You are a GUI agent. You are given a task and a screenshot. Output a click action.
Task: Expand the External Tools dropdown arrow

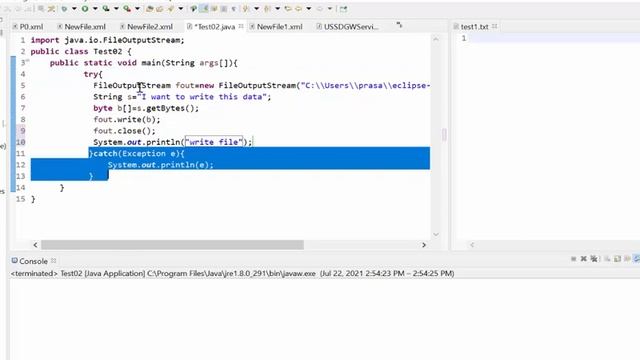click(137, 9)
